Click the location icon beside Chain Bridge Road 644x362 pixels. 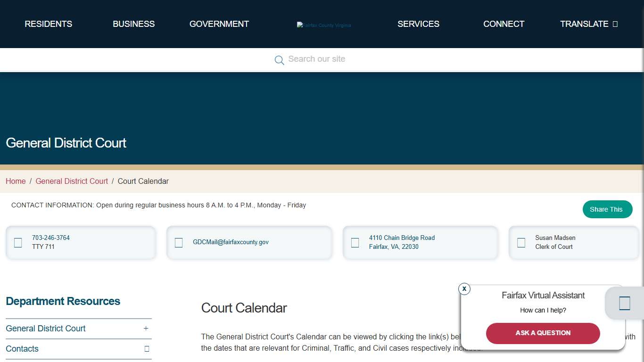click(x=355, y=242)
